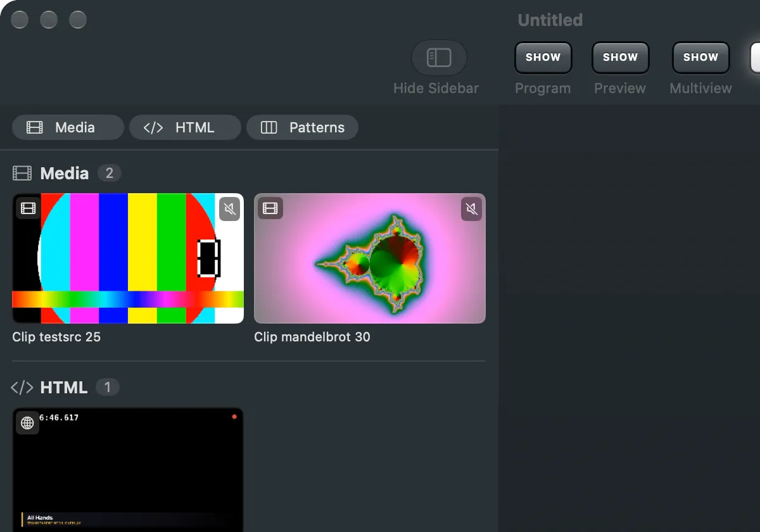Click the film icon in Media header

coord(22,174)
